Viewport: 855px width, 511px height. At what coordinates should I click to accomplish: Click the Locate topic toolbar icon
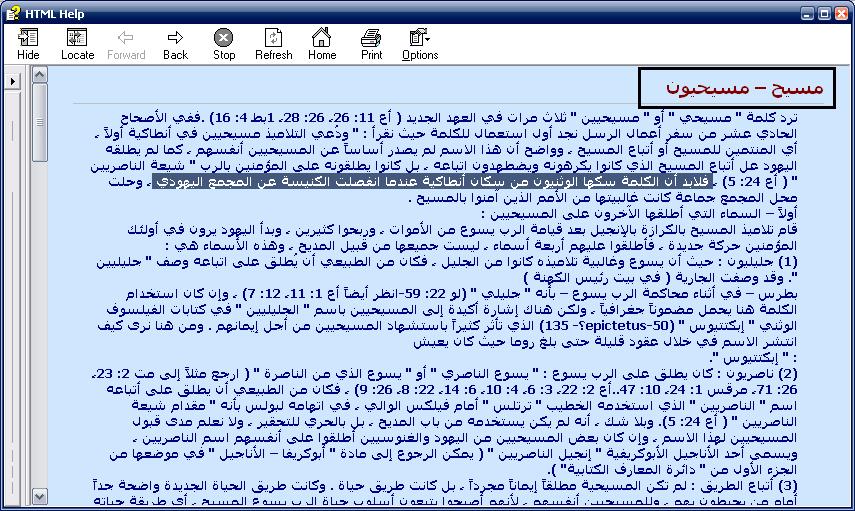pyautogui.click(x=77, y=43)
